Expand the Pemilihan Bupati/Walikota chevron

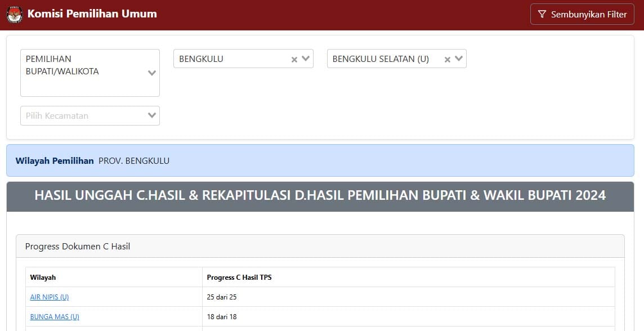click(151, 73)
